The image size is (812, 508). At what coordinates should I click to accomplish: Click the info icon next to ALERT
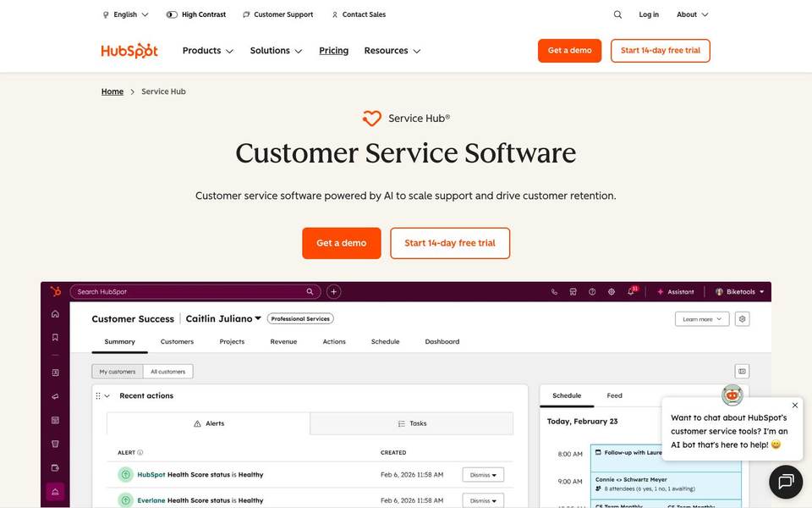tap(140, 452)
